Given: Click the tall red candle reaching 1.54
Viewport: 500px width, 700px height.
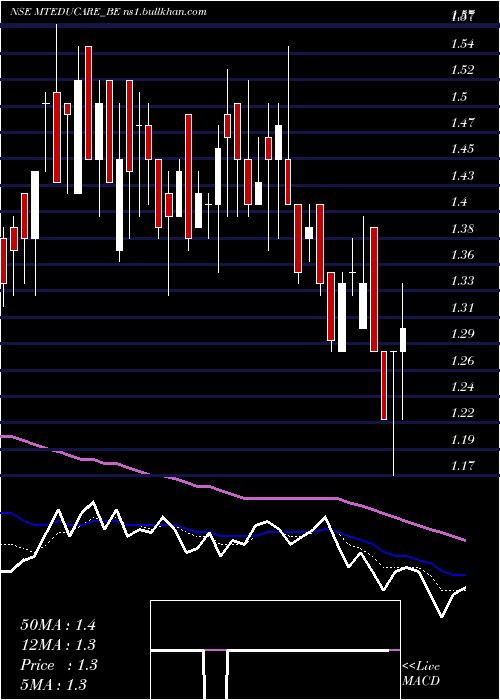Looking at the screenshot, I should point(88,103).
